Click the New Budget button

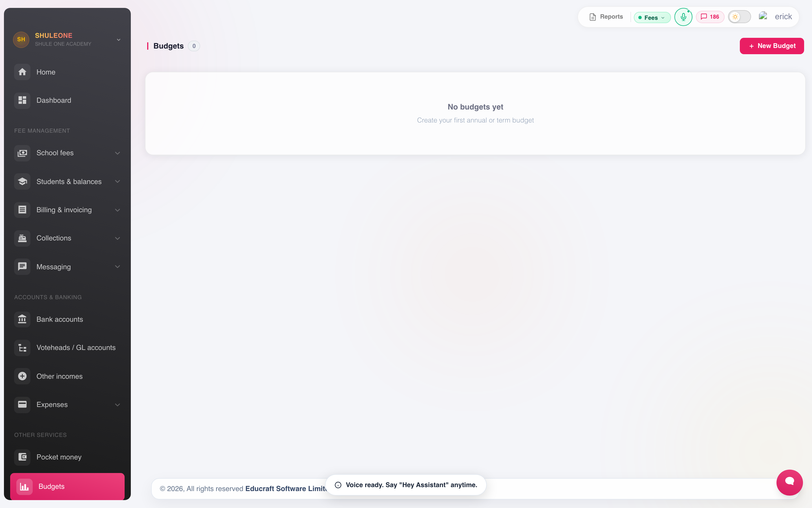point(771,46)
